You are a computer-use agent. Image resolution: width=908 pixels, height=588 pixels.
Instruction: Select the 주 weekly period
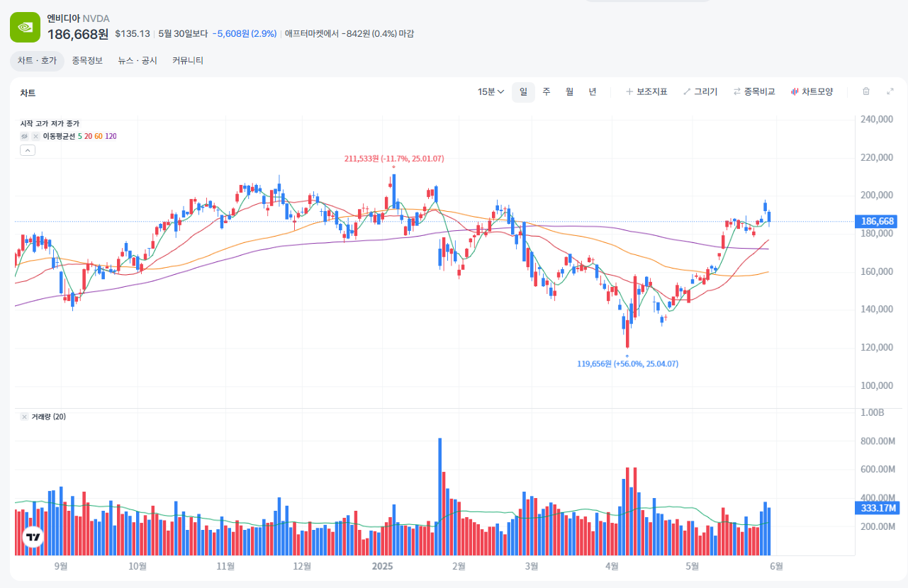(547, 91)
